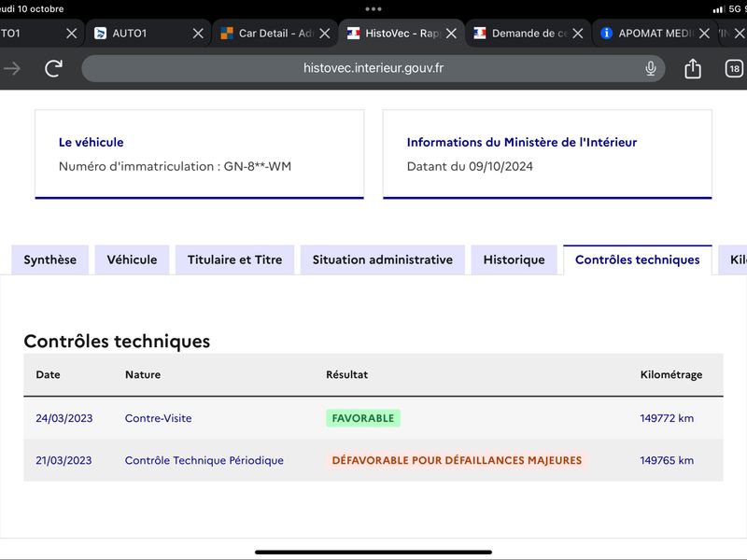The height and width of the screenshot is (560, 747).
Task: Close the APOMAT MEDI tab
Action: point(704,34)
